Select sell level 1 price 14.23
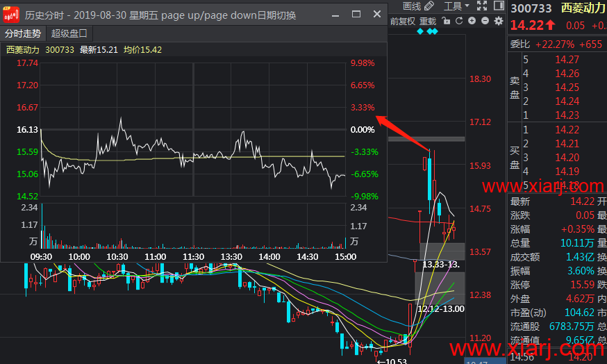 coord(567,115)
